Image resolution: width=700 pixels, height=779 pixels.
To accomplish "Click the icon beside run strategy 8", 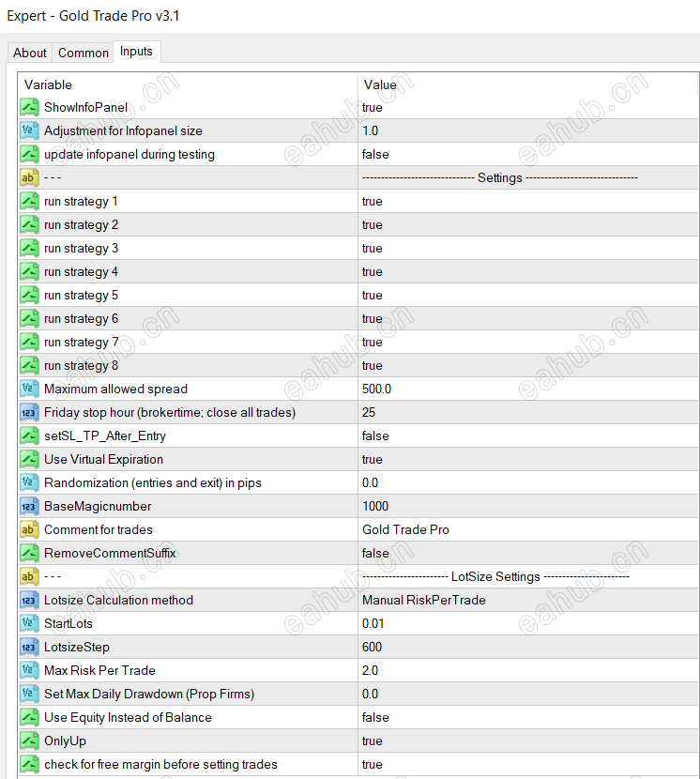I will [29, 365].
